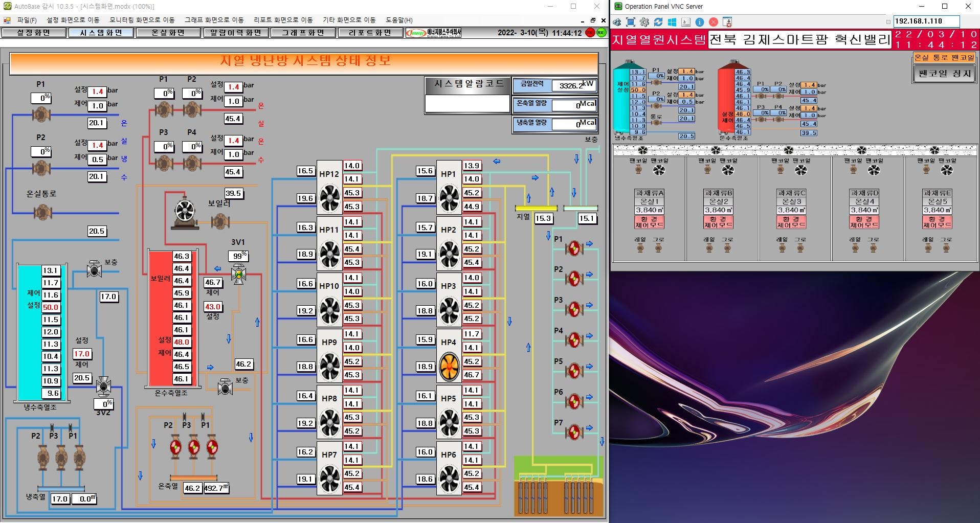
Task: Click VNC fullscreen mode icon
Action: point(631,22)
